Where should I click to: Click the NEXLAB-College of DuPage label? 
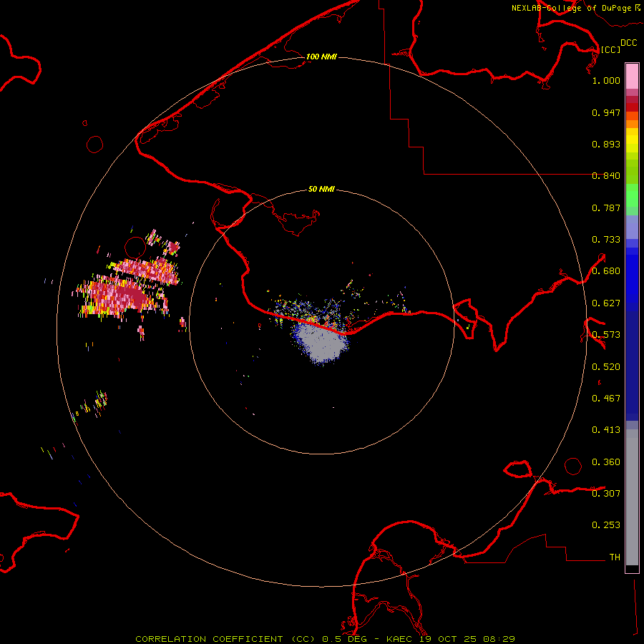(x=575, y=8)
